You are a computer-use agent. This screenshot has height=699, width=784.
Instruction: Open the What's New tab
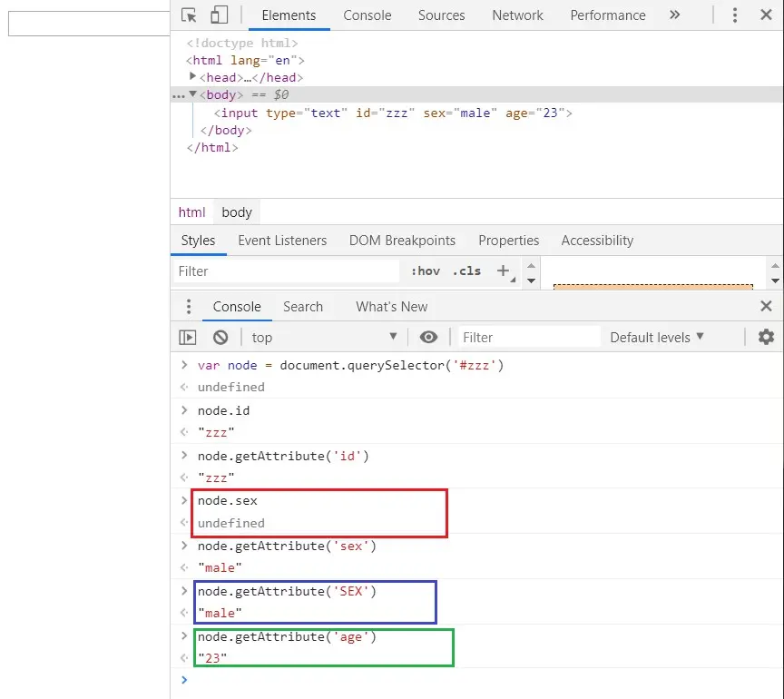click(391, 307)
